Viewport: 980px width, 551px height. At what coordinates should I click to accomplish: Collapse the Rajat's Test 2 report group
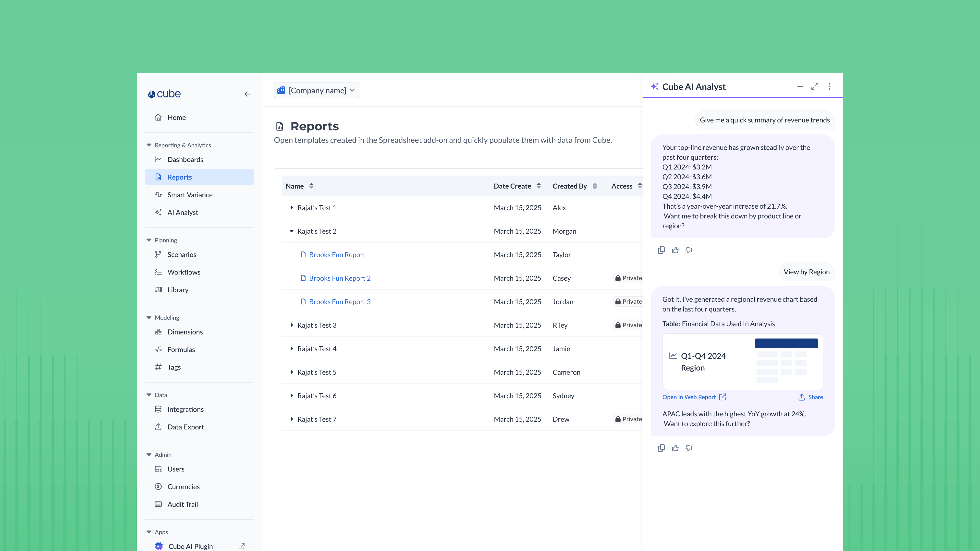(291, 231)
